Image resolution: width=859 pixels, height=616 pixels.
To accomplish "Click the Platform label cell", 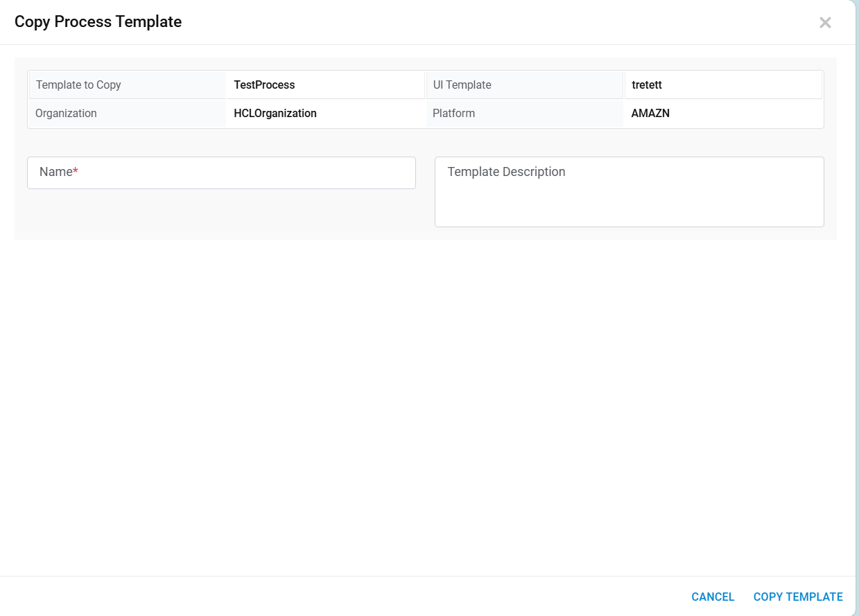I will pyautogui.click(x=453, y=114).
